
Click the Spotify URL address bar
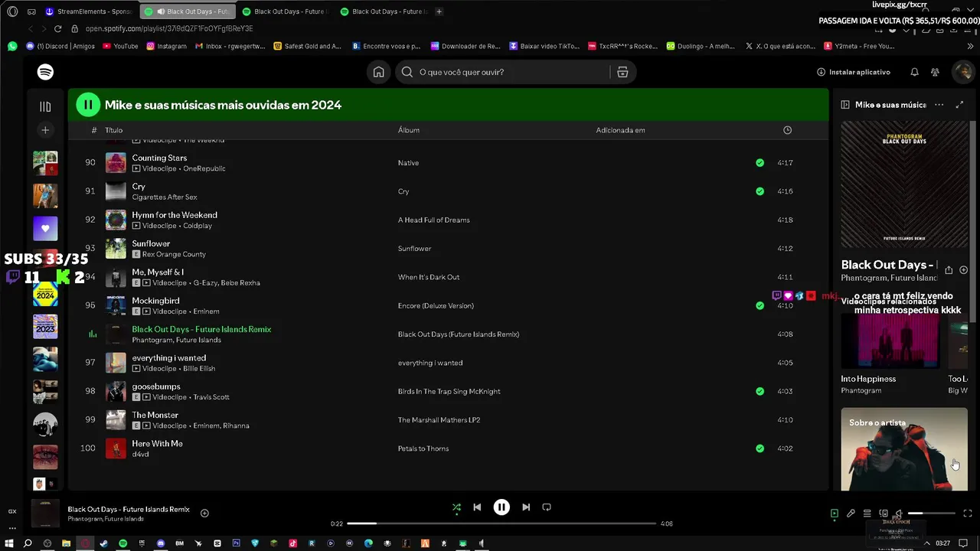tap(169, 28)
